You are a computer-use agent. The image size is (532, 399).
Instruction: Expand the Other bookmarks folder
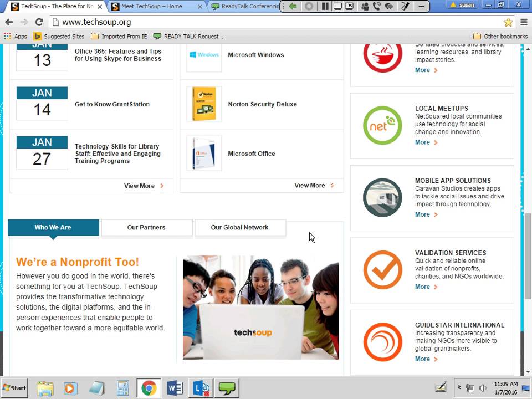point(500,37)
